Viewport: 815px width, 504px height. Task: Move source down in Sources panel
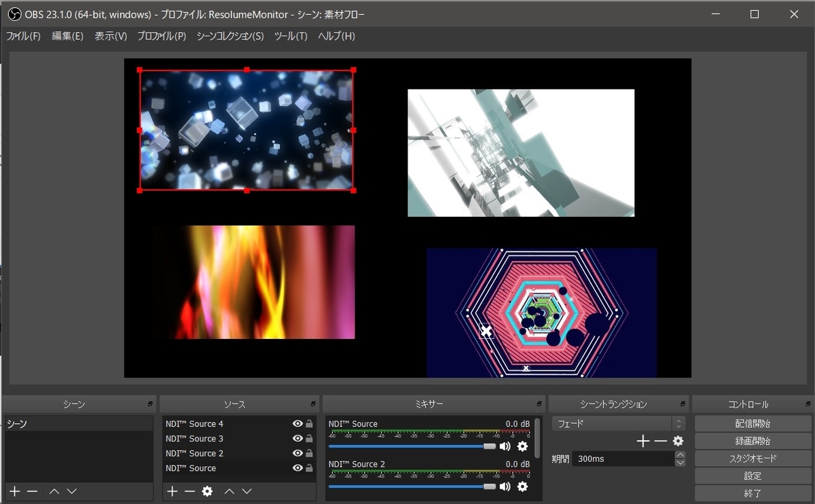pos(247,491)
